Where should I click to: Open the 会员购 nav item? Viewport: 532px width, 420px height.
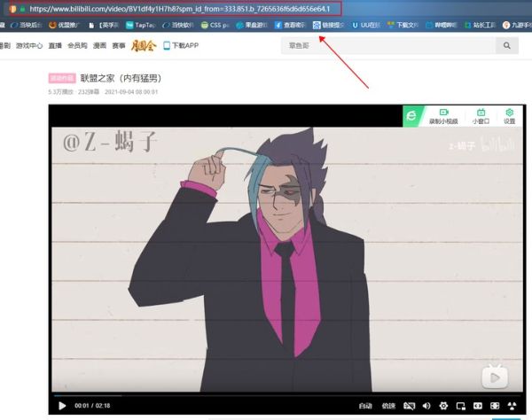coord(77,45)
